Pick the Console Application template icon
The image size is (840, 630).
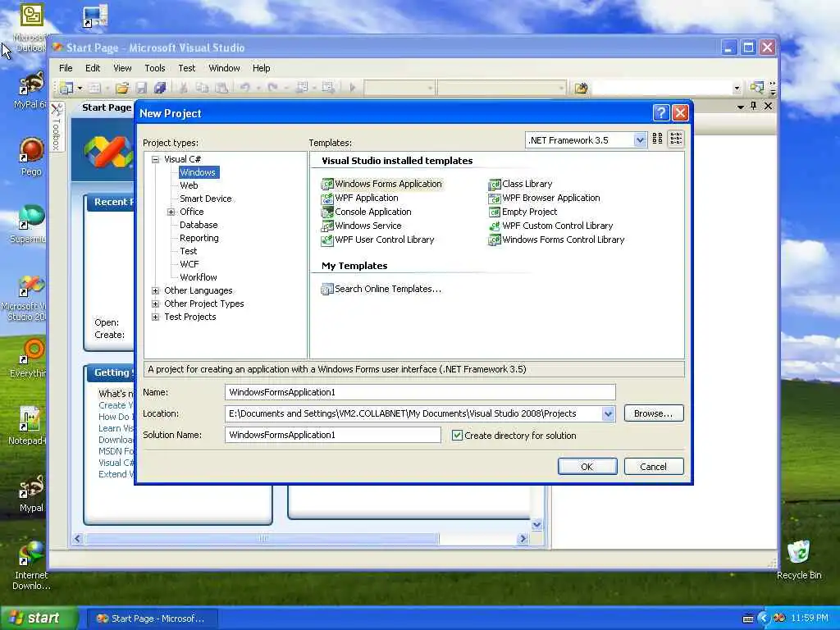tap(326, 212)
